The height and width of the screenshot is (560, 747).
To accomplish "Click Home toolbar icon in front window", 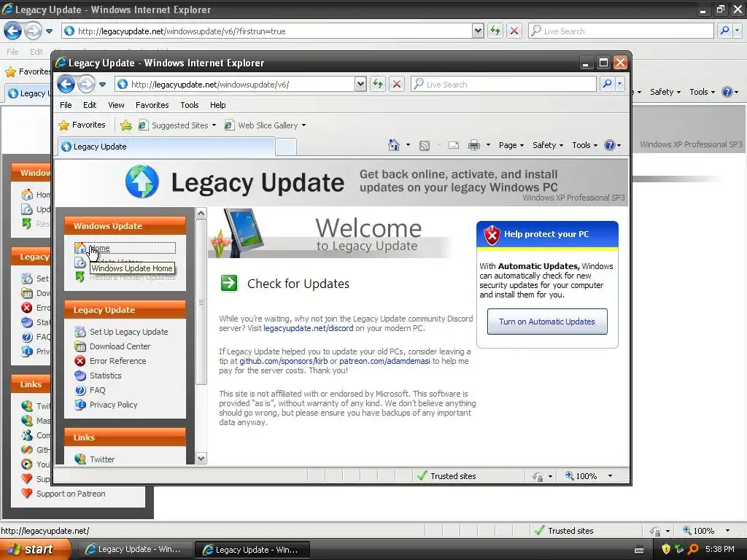I will click(x=393, y=145).
